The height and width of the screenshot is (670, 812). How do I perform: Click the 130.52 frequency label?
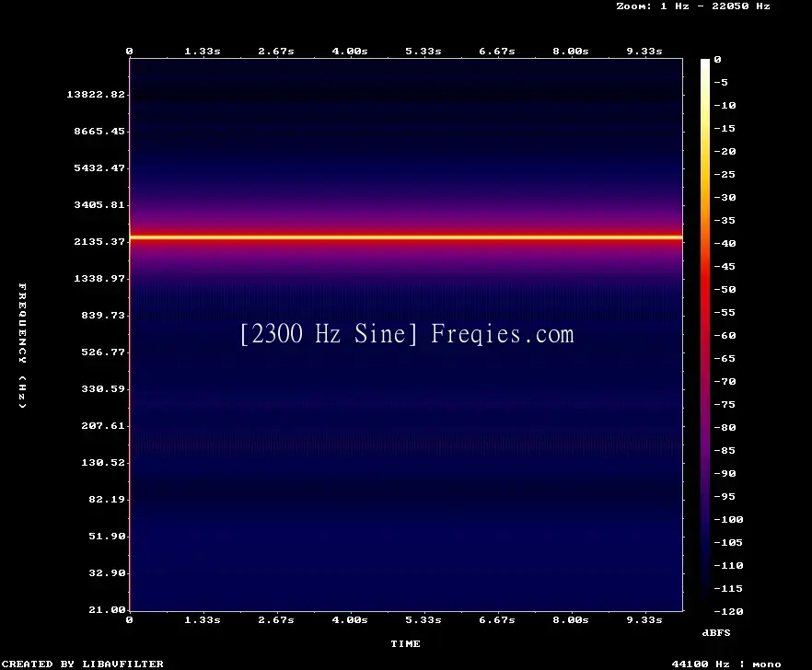(x=103, y=462)
